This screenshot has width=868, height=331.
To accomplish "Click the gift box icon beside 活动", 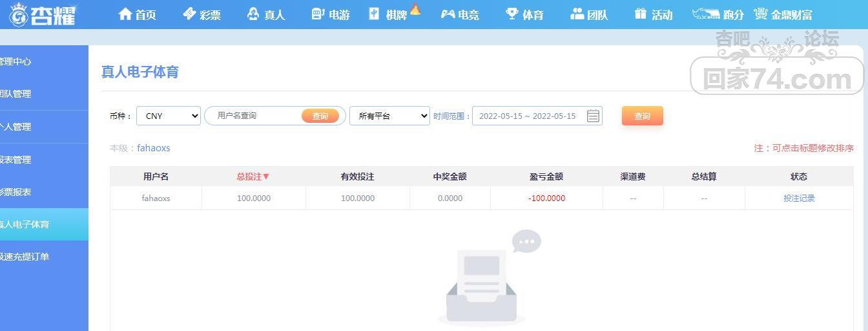I will tap(641, 14).
